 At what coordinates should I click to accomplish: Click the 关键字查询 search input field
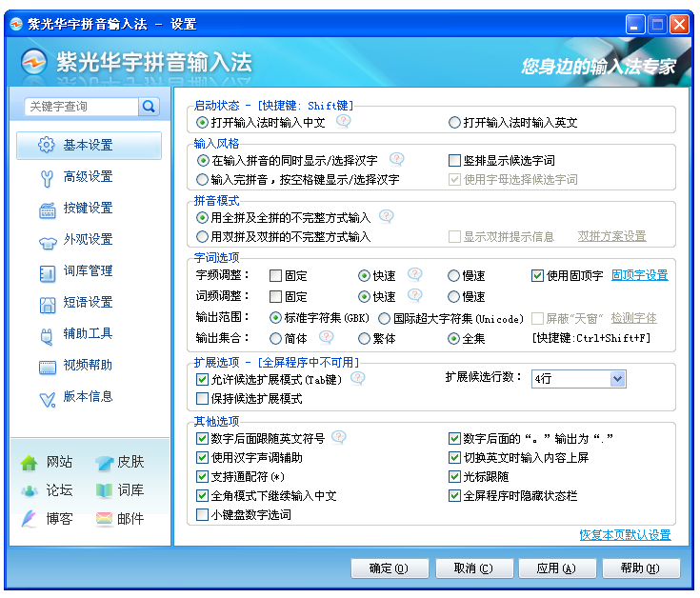81,107
